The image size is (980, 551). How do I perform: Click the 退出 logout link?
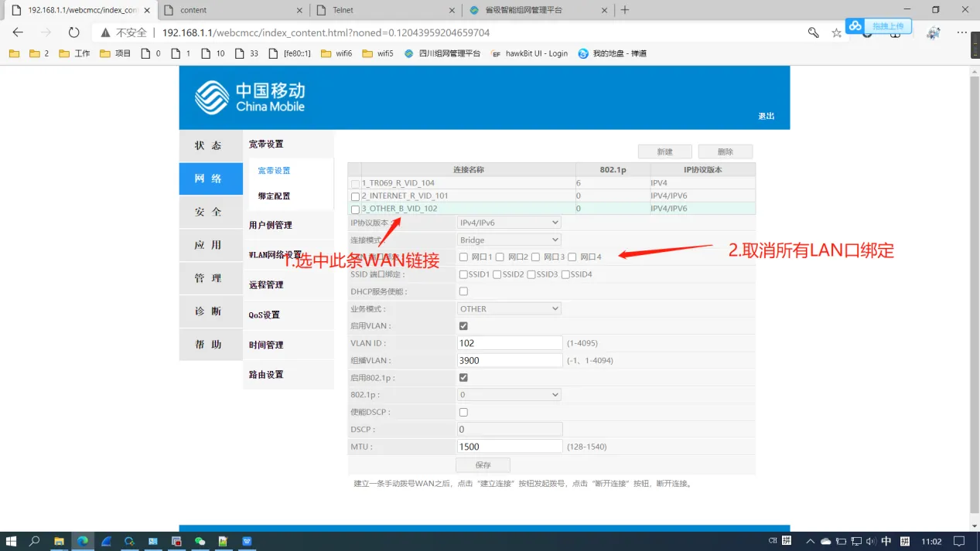click(x=767, y=116)
